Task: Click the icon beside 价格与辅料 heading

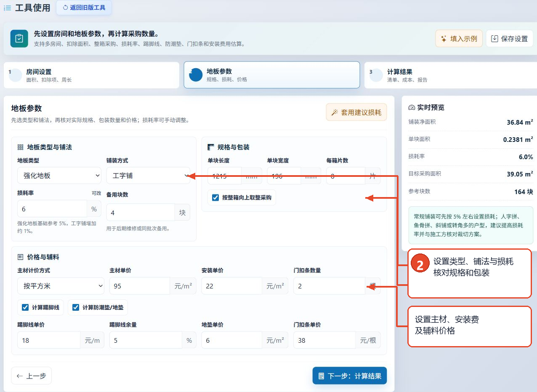Action: [x=20, y=257]
